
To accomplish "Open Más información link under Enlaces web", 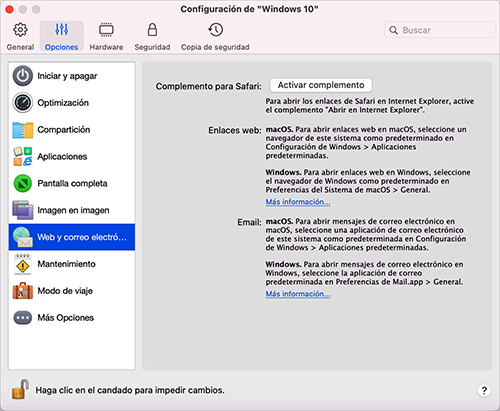I will coord(298,202).
